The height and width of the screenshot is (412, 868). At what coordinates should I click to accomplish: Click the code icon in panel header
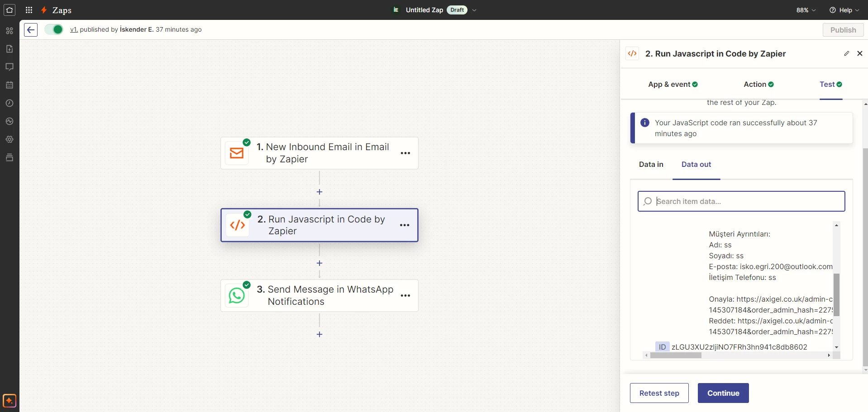coord(632,53)
